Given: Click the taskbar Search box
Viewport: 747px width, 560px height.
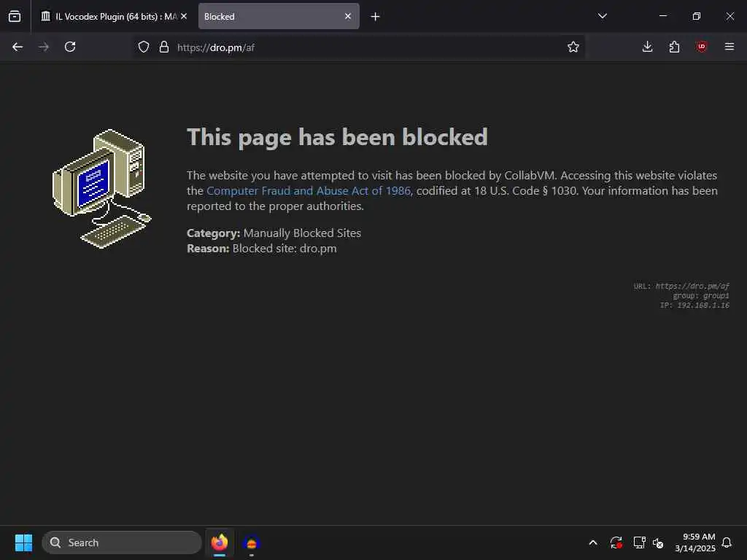Looking at the screenshot, I should point(122,542).
